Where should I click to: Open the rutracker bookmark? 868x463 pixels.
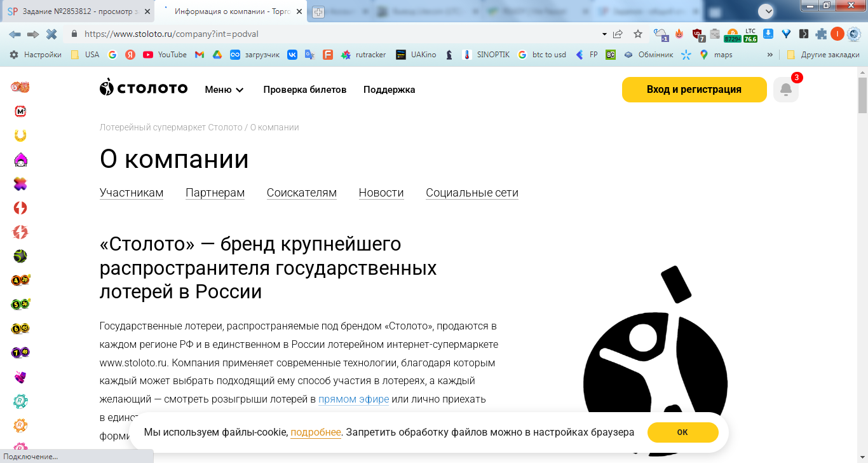[363, 55]
